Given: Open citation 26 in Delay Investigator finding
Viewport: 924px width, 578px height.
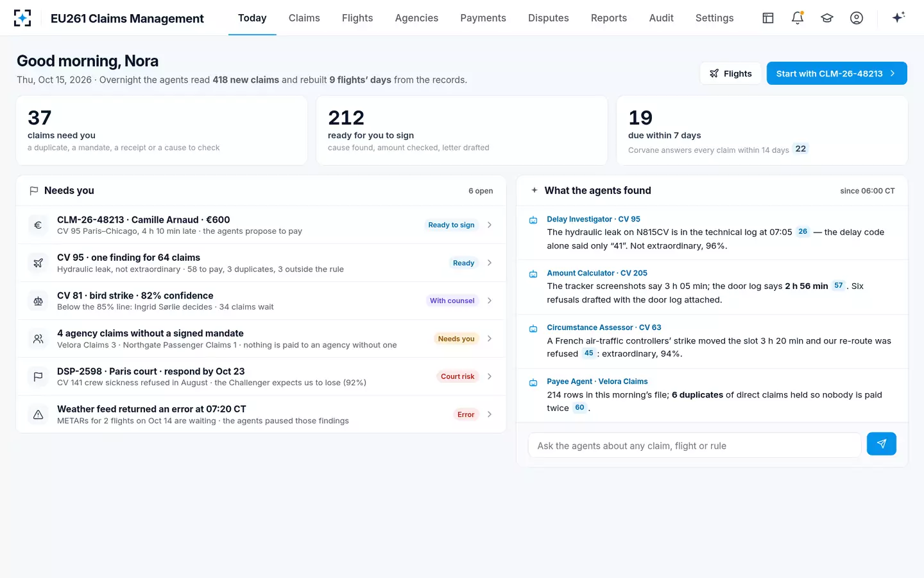Looking at the screenshot, I should click(x=803, y=232).
